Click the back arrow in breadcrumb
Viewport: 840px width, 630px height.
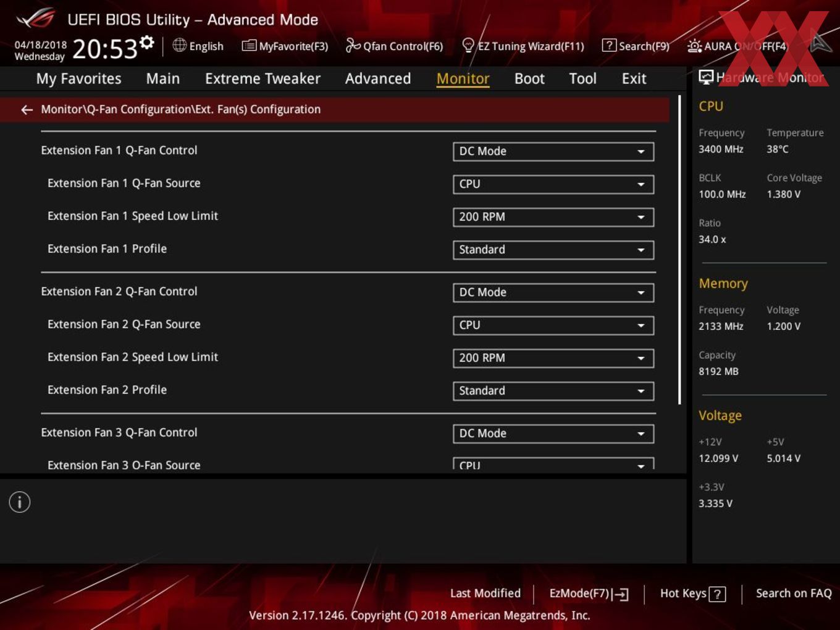(27, 110)
